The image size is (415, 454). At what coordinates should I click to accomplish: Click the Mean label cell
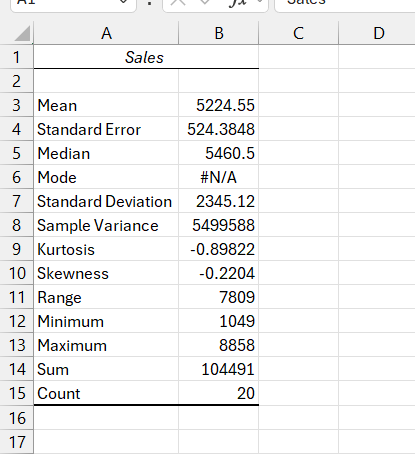[106, 105]
